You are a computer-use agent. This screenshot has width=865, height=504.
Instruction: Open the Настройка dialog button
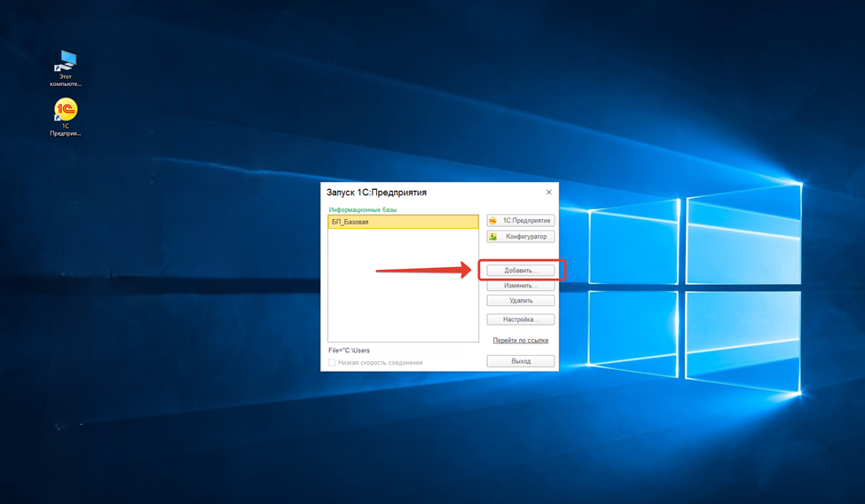(x=520, y=319)
